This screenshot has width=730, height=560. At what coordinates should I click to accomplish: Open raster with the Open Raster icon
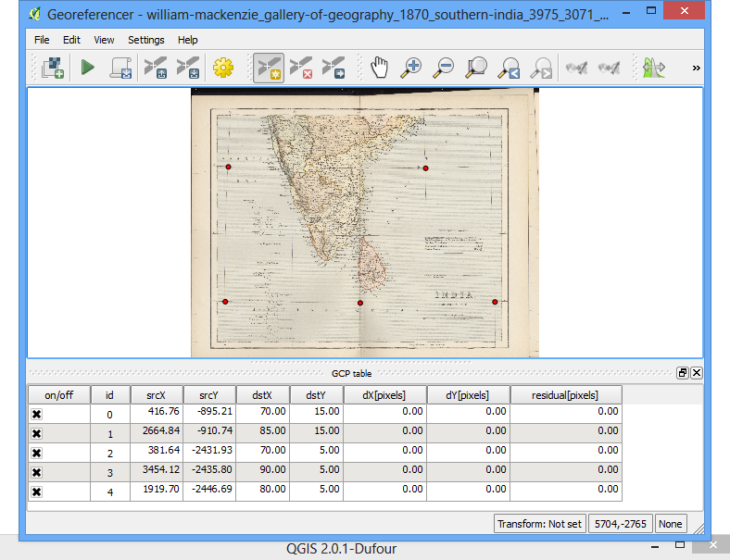pos(52,68)
